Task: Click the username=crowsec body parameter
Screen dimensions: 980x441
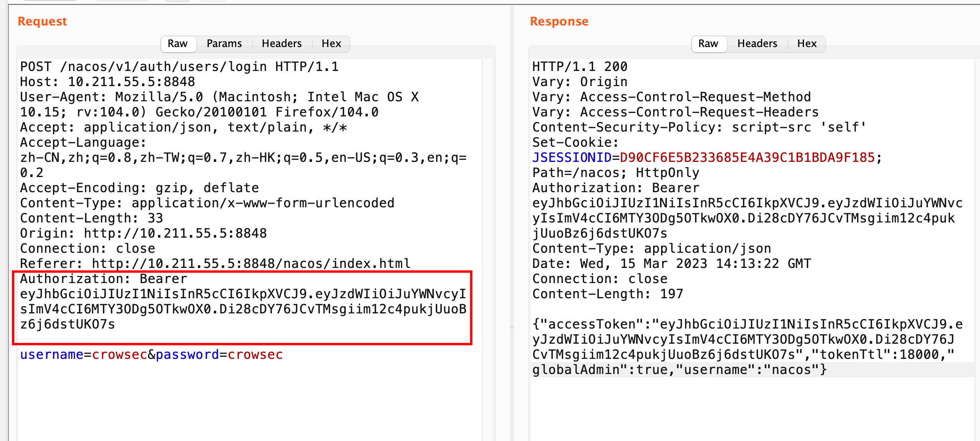Action: pos(83,354)
